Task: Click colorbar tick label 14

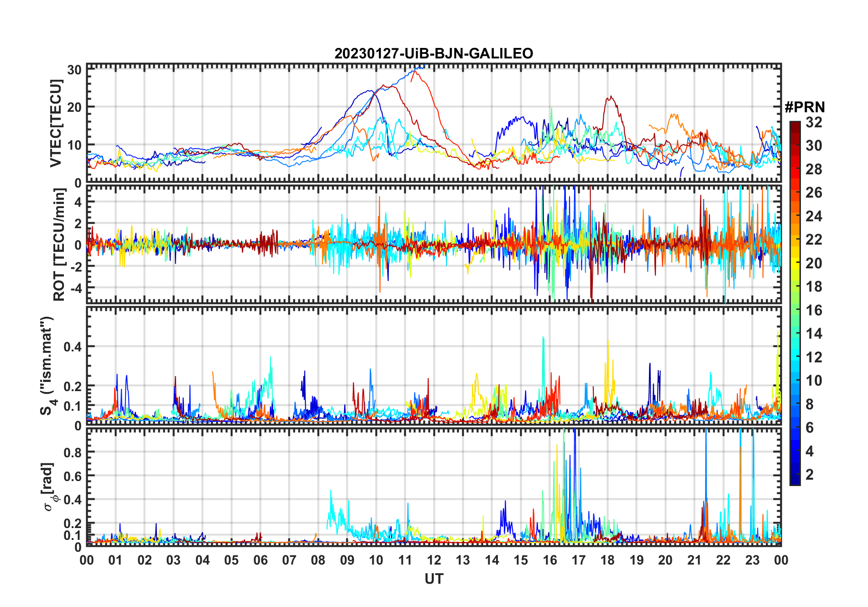Action: pos(814,334)
